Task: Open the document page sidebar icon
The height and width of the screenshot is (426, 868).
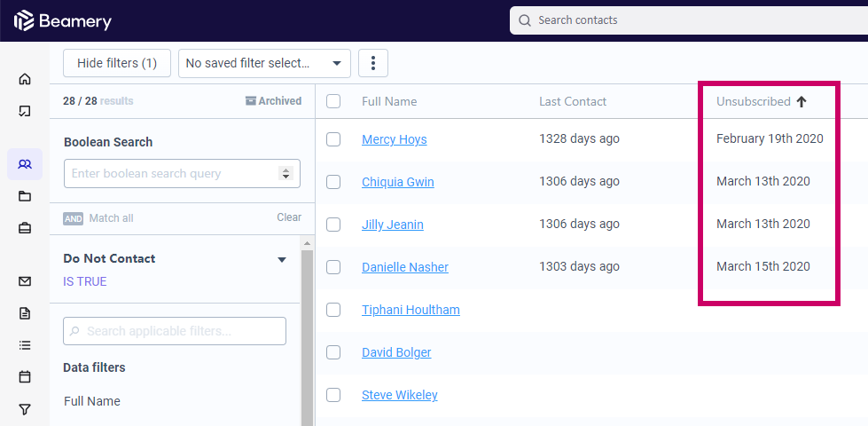Action: (x=24, y=313)
